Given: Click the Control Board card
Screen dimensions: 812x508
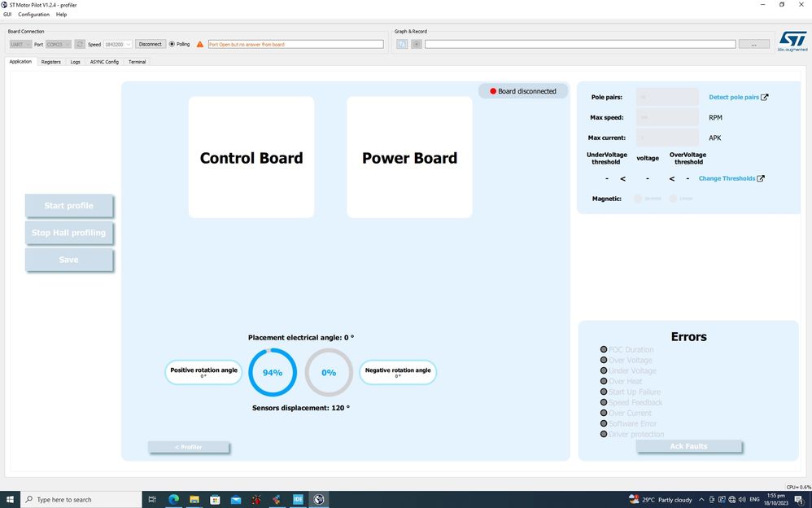Looking at the screenshot, I should click(251, 157).
